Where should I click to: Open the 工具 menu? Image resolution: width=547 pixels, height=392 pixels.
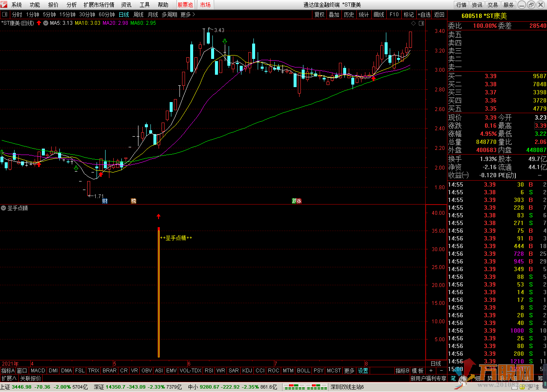click(x=144, y=5)
